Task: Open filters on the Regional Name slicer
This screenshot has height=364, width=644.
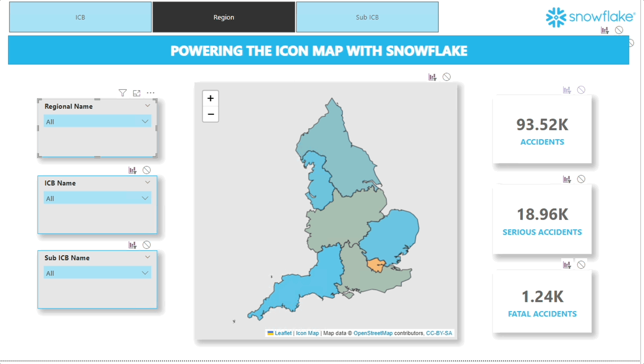Action: (x=122, y=92)
